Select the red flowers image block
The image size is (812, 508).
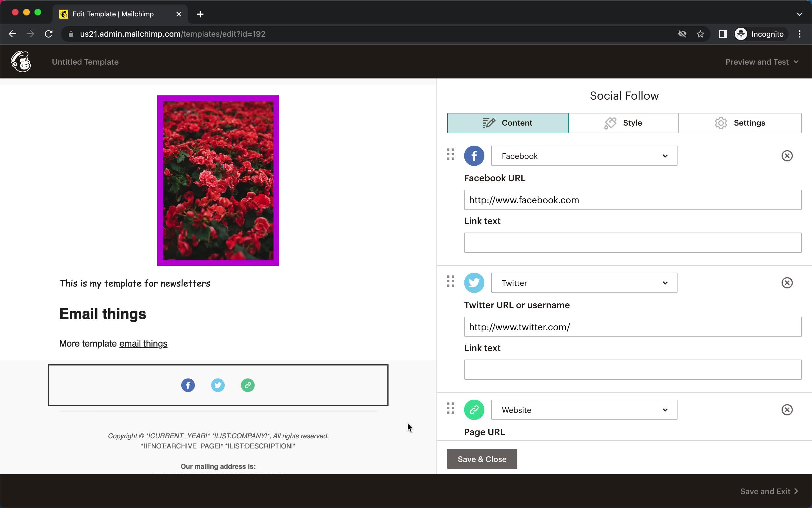point(218,180)
